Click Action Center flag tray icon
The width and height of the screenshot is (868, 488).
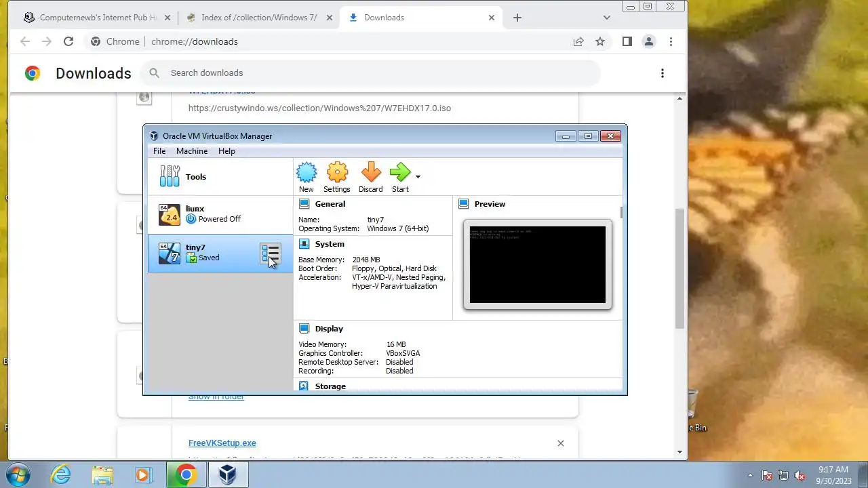click(x=767, y=476)
